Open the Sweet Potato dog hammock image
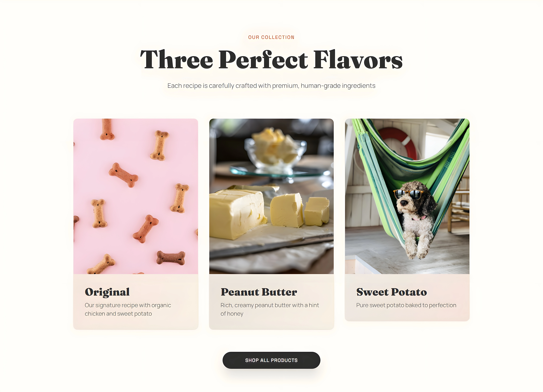Image resolution: width=543 pixels, height=392 pixels. point(407,196)
